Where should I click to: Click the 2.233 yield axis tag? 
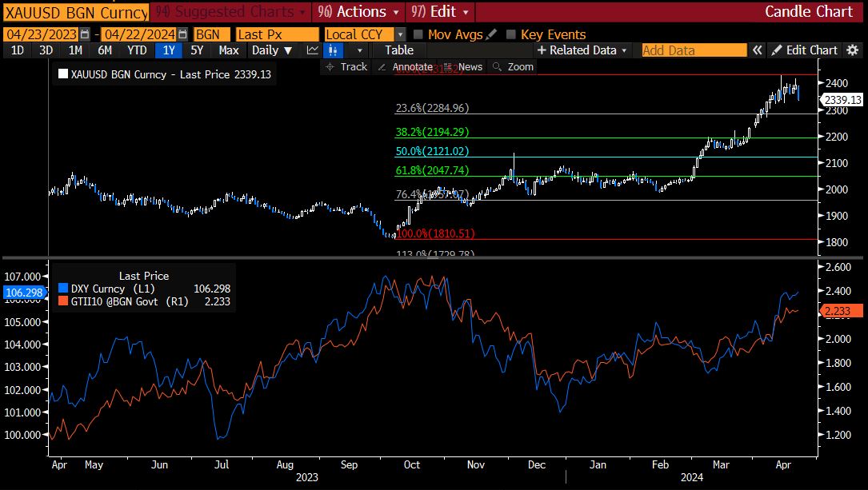pos(842,311)
